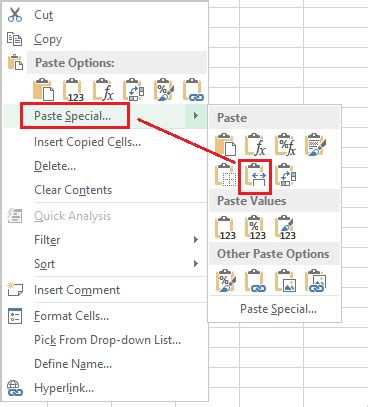Expand the Sort submenu arrow

[x=196, y=264]
